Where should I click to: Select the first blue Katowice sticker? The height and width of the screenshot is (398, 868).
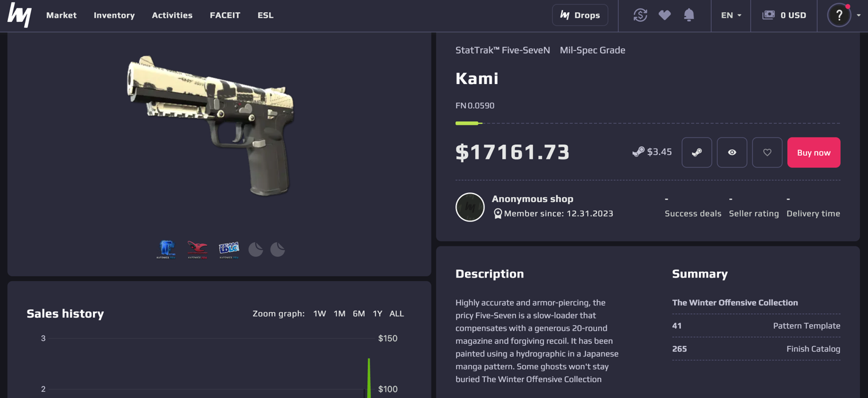coord(166,249)
